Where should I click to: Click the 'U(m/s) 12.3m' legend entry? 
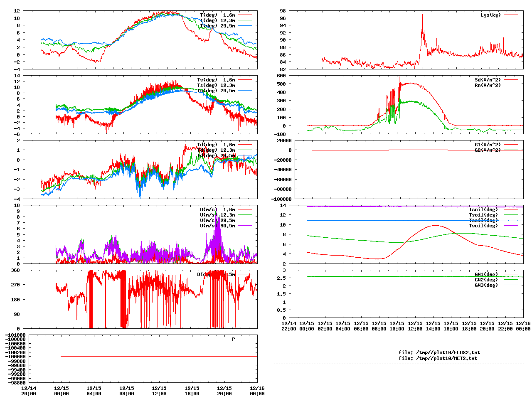(x=217, y=215)
